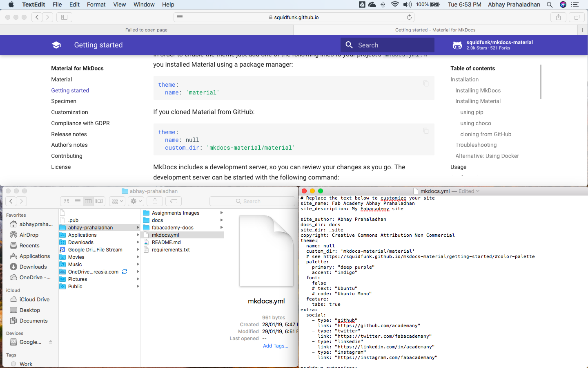
Task: Expand the Assignments Images folder arrow
Action: tap(222, 213)
